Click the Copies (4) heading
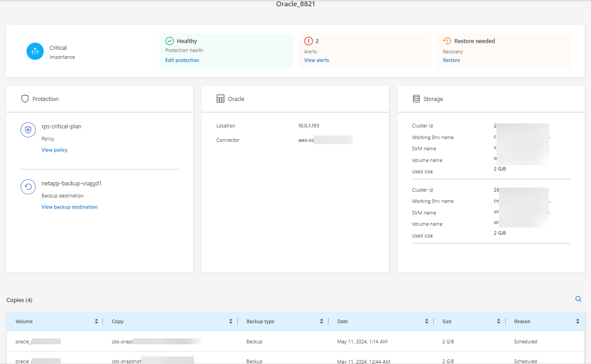This screenshot has width=591, height=364. pyautogui.click(x=19, y=300)
